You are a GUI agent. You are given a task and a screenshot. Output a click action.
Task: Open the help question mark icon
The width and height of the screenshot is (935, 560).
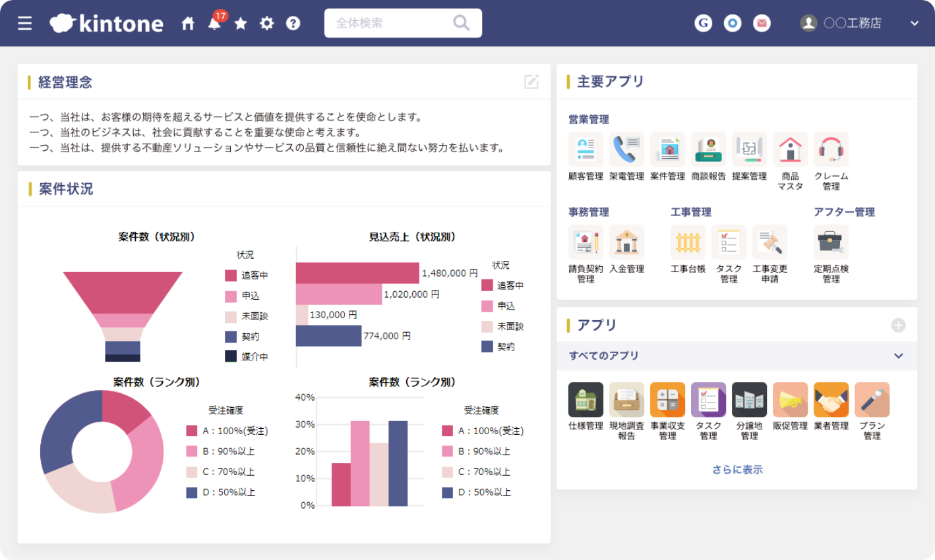(x=293, y=24)
